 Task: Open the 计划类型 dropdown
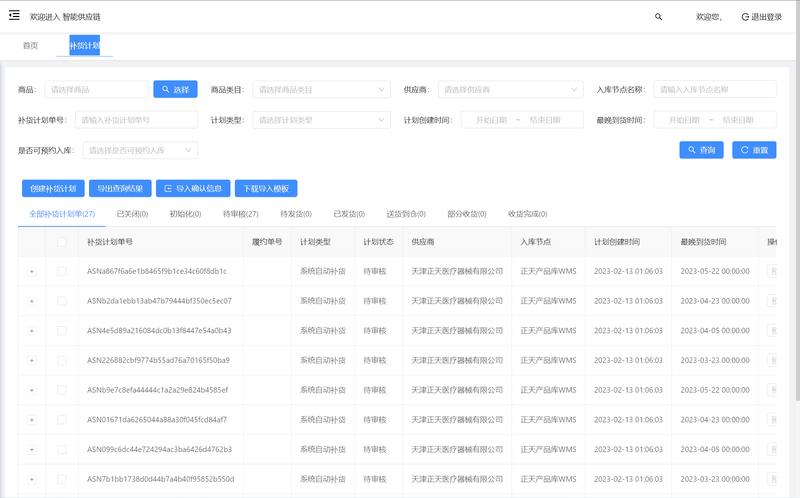pos(321,120)
